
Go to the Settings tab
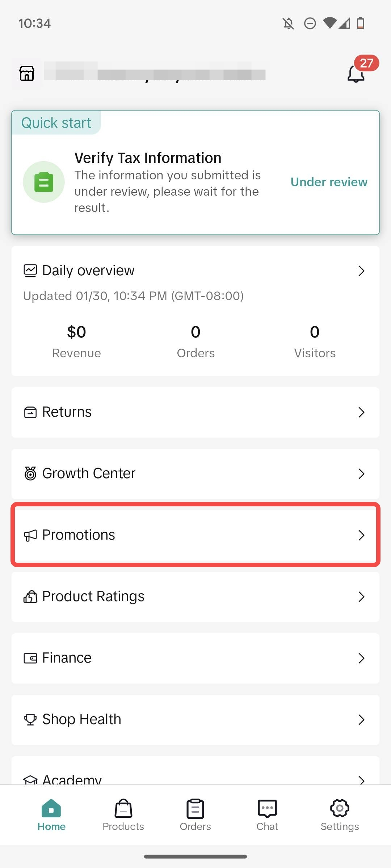[340, 815]
